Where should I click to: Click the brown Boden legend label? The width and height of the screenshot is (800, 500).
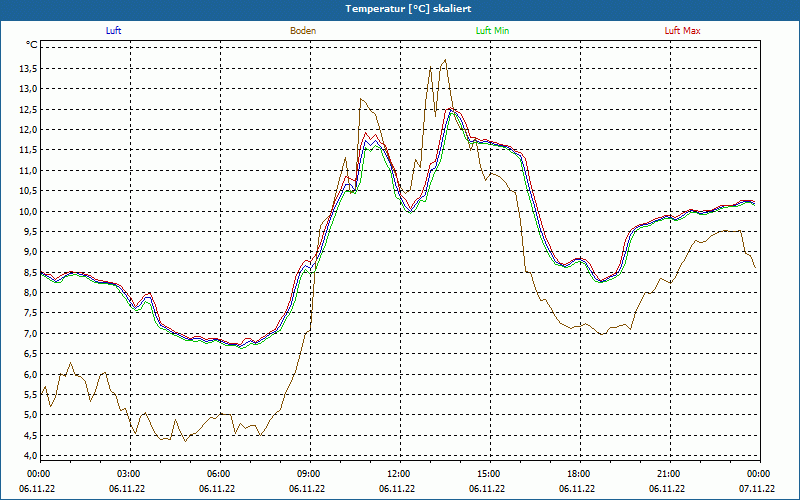pyautogui.click(x=303, y=31)
